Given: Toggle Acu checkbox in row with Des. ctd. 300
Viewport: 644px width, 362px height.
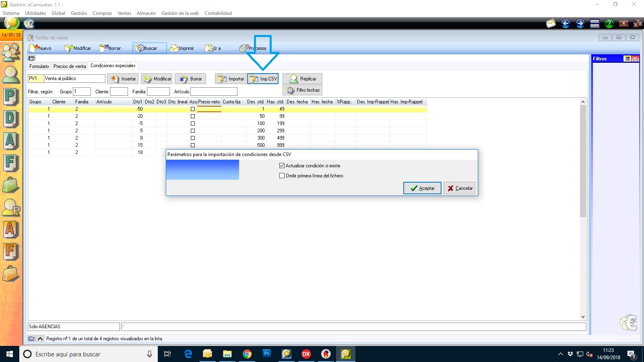Looking at the screenshot, I should (193, 138).
